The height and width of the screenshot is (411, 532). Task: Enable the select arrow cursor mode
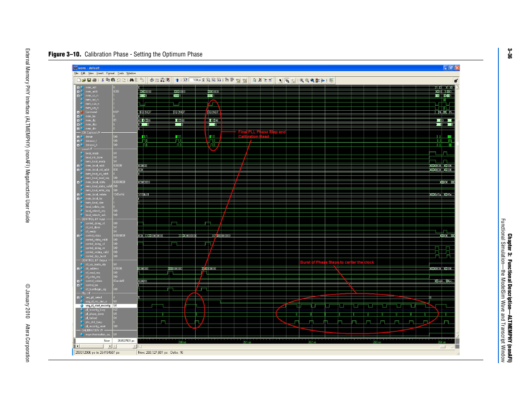[x=280, y=80]
